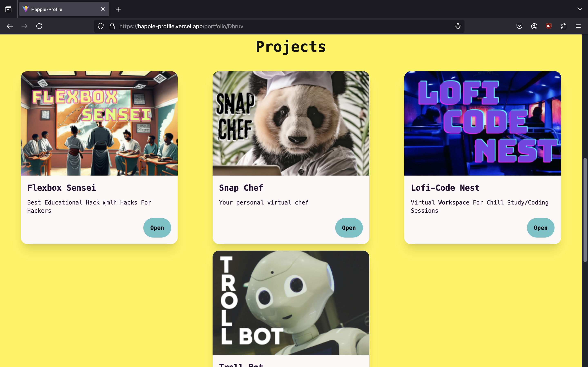This screenshot has width=588, height=367.
Task: Open the Firefox account icon
Action: point(534,26)
